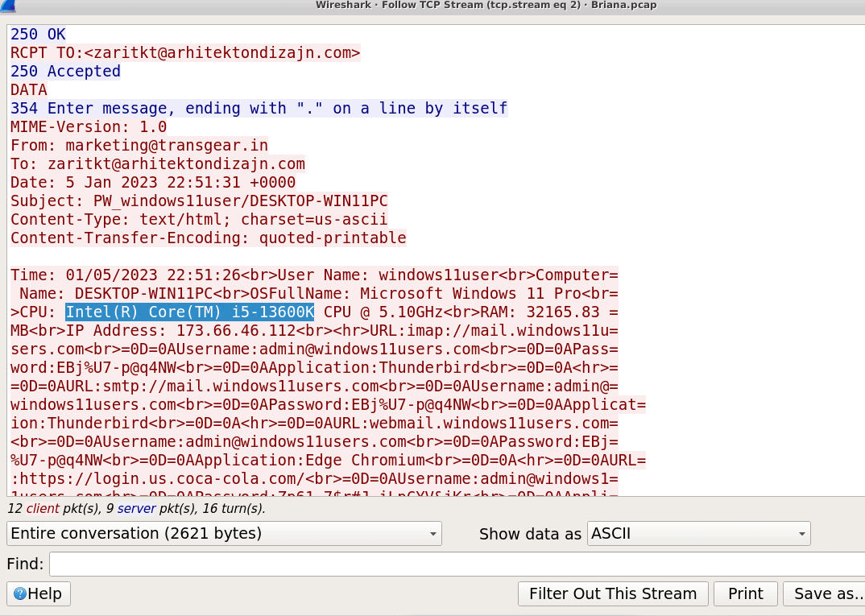Screen dimensions: 865x616
Task: Click the To: zaritkt@arhitektondizajn.com header
Action: click(158, 163)
